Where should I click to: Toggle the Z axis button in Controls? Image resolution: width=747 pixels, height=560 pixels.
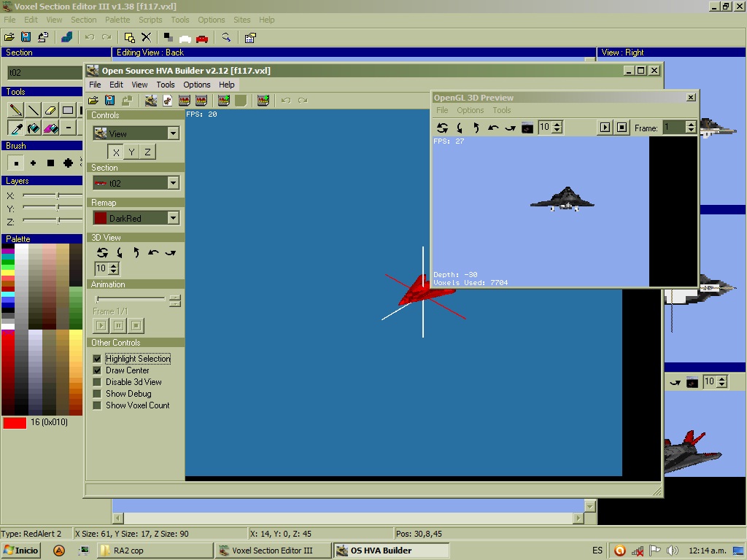point(147,152)
